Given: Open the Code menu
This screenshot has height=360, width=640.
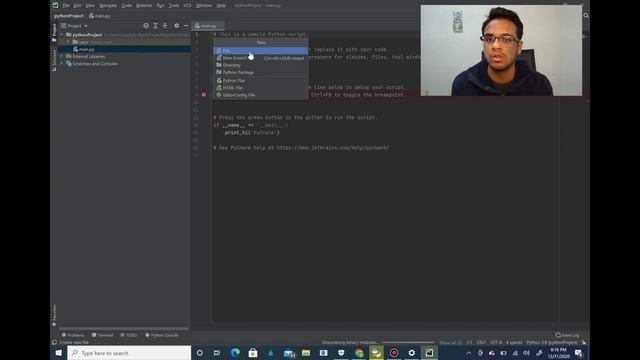Looking at the screenshot, I should (x=127, y=6).
